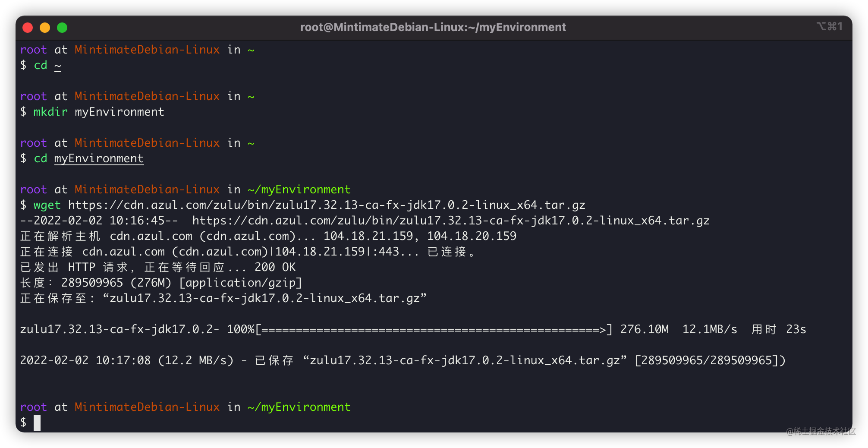Click the green fullscreen traffic light
This screenshot has height=448, width=868.
tap(63, 27)
